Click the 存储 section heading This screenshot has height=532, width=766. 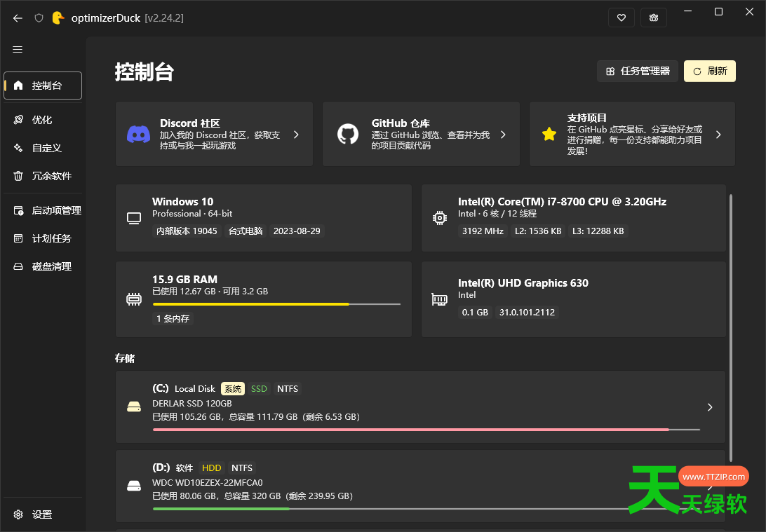(125, 358)
